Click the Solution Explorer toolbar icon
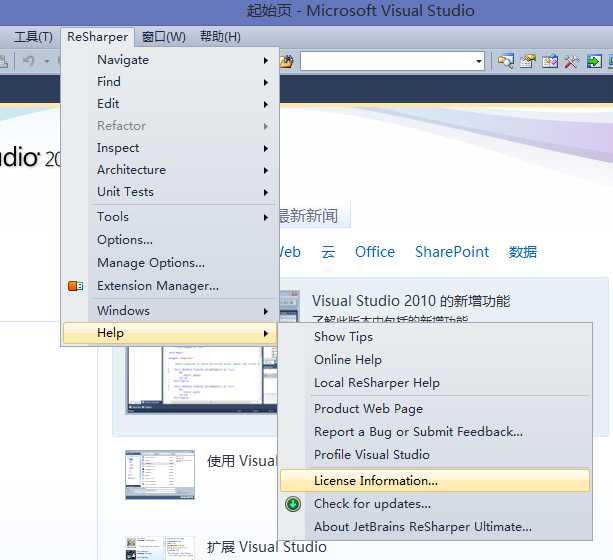The width and height of the screenshot is (613, 560). point(505,61)
